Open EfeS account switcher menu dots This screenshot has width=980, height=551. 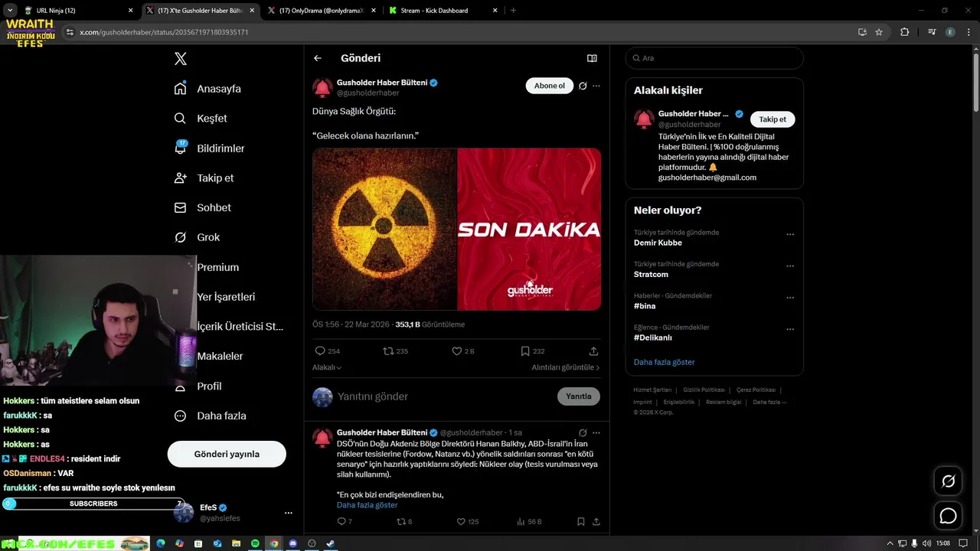click(289, 513)
